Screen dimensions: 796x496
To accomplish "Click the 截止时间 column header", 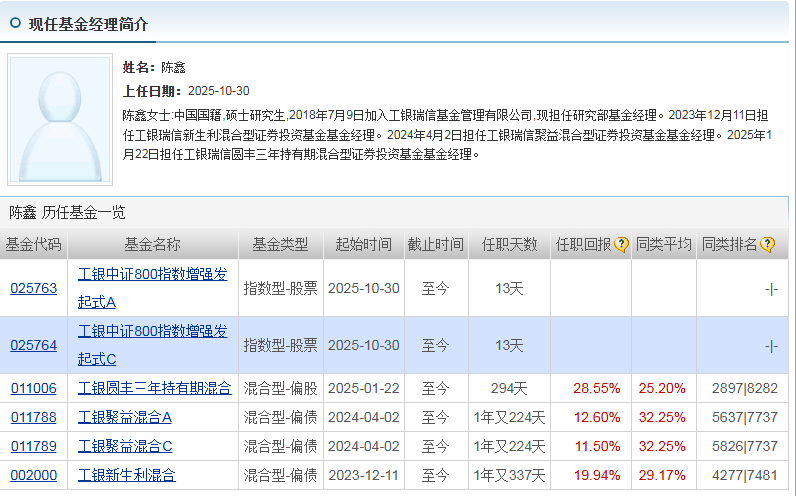I will click(436, 245).
